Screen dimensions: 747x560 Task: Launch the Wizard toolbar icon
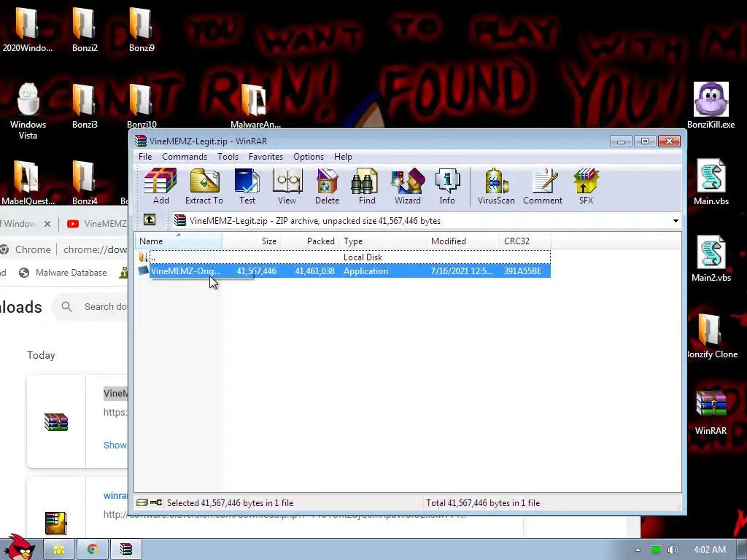coord(407,186)
